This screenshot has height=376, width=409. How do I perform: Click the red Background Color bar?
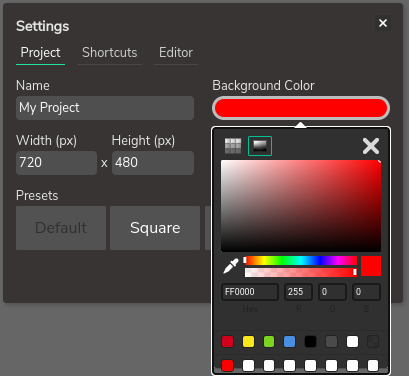click(x=301, y=108)
